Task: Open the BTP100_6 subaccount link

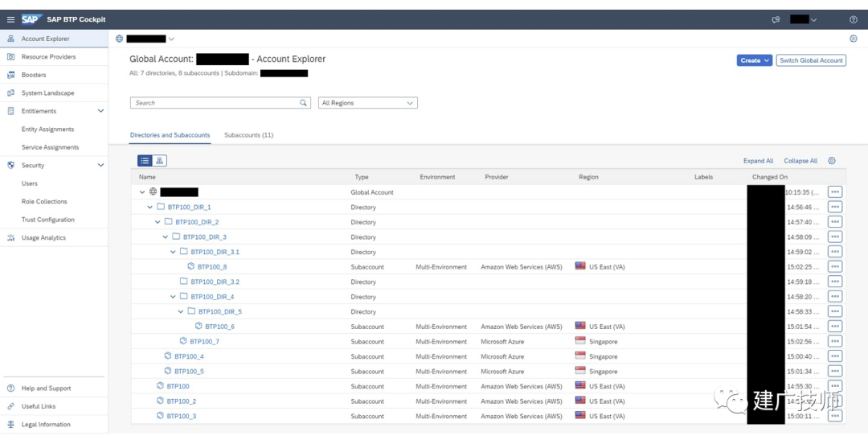Action: 219,327
